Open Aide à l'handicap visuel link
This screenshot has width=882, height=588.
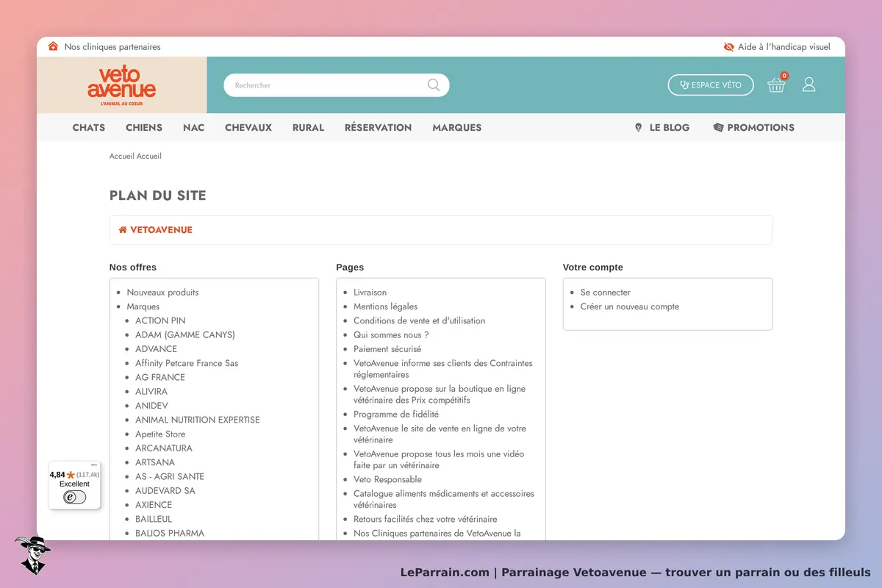click(784, 47)
